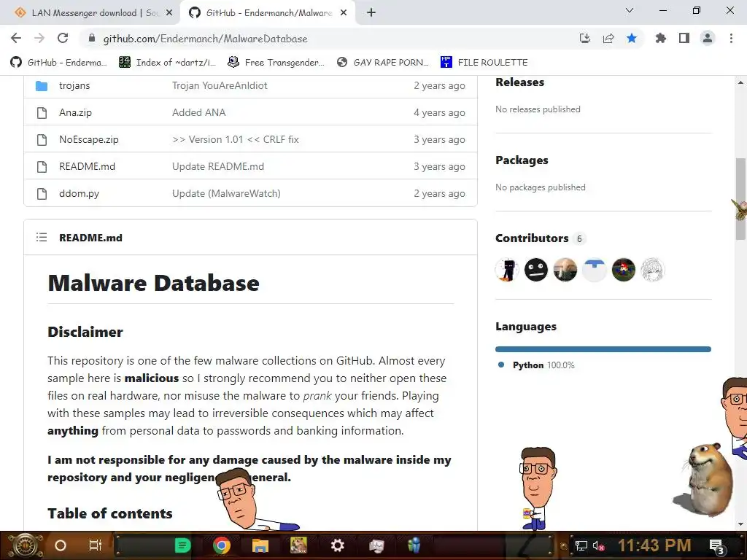Viewport: 747px width, 560px height.
Task: Open the browser side panel
Action: pos(684,38)
